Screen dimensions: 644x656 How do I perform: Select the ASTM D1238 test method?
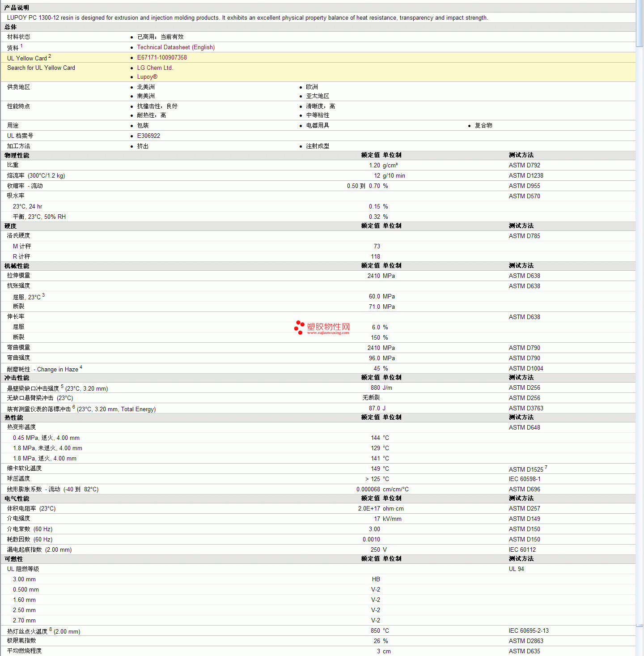(x=526, y=175)
